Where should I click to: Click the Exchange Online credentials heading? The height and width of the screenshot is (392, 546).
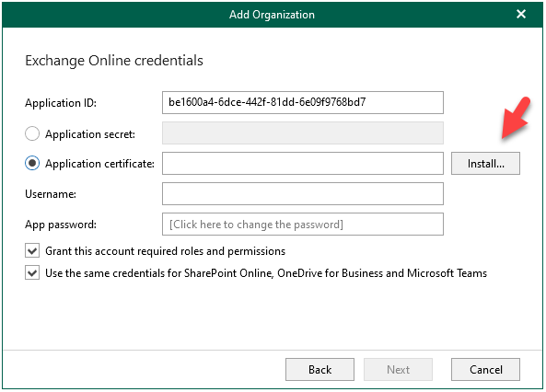[114, 61]
